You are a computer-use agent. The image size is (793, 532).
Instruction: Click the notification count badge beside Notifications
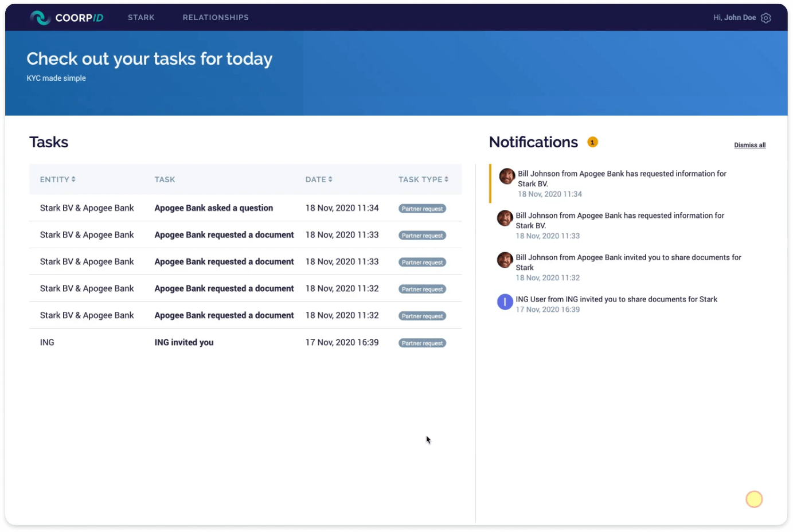coord(592,141)
